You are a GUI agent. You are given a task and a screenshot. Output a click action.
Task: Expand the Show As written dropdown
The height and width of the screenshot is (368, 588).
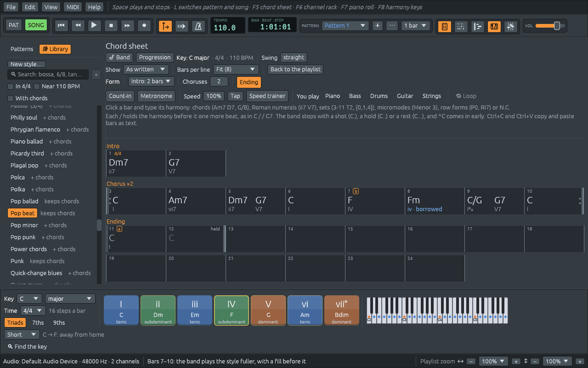point(146,69)
